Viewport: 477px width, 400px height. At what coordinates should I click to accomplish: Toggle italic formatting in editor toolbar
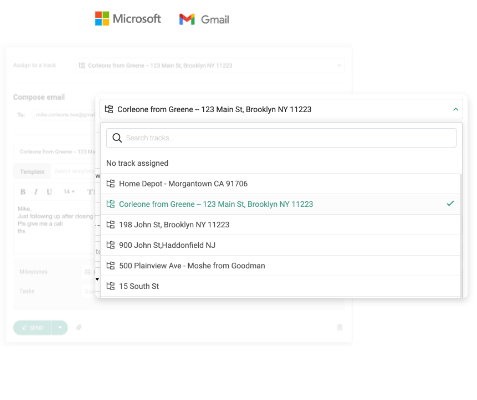pyautogui.click(x=36, y=192)
